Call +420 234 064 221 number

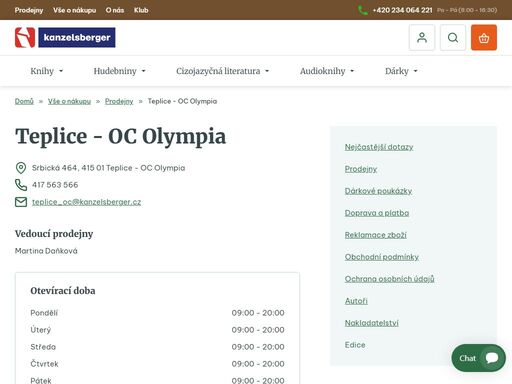pyautogui.click(x=402, y=10)
